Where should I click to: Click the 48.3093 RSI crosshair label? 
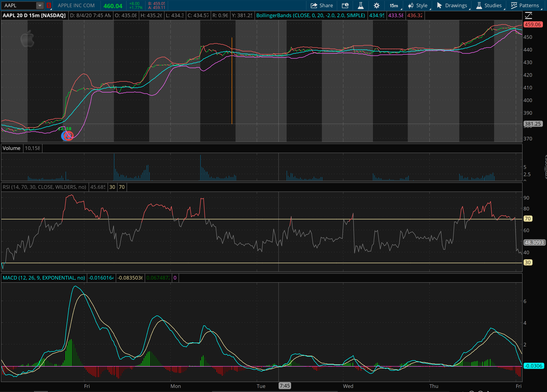[534, 242]
